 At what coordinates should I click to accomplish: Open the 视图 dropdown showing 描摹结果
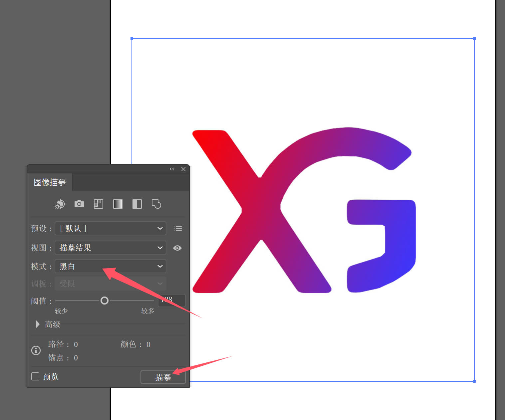click(x=111, y=248)
